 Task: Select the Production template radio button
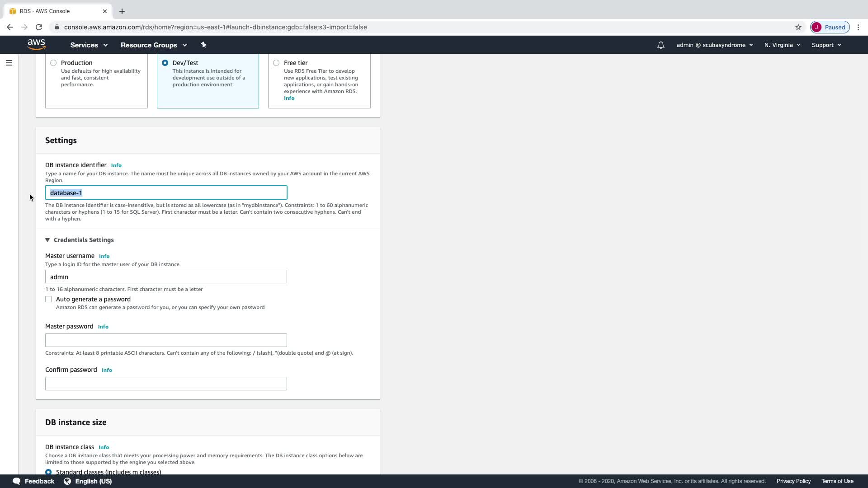click(x=53, y=63)
